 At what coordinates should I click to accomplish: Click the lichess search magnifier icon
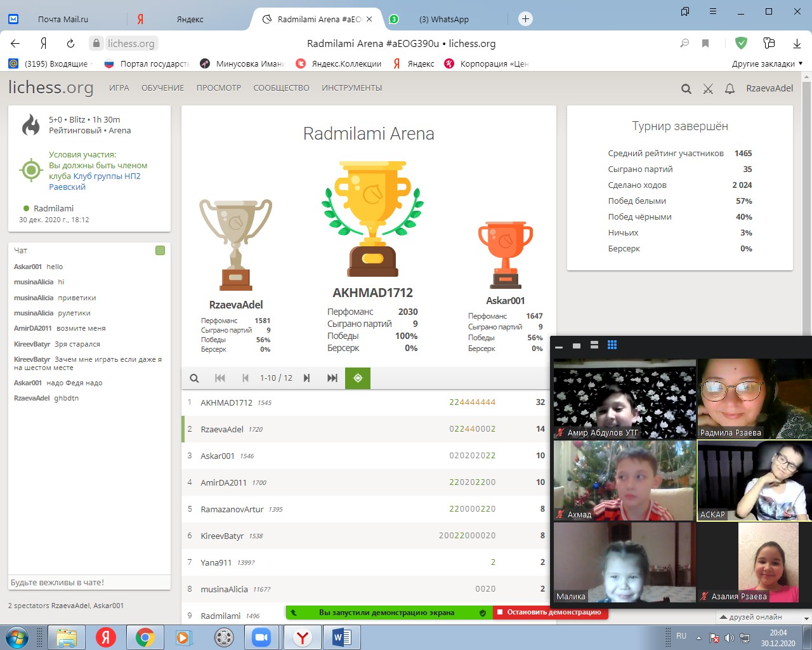pyautogui.click(x=686, y=89)
